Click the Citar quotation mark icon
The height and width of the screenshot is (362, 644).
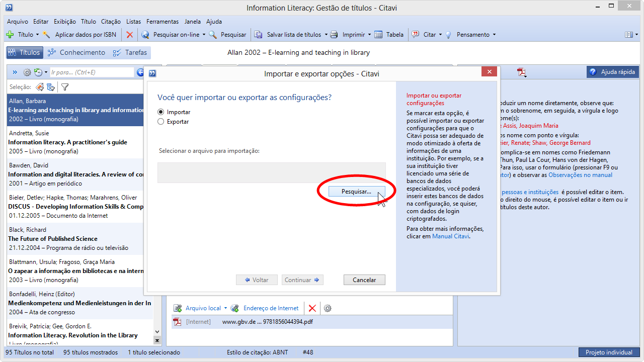tap(416, 35)
